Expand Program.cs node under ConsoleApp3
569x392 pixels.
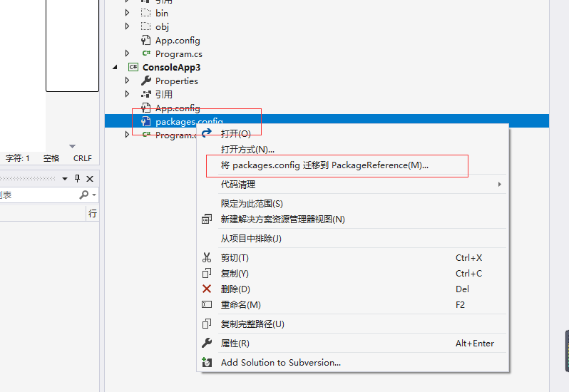[x=127, y=135]
